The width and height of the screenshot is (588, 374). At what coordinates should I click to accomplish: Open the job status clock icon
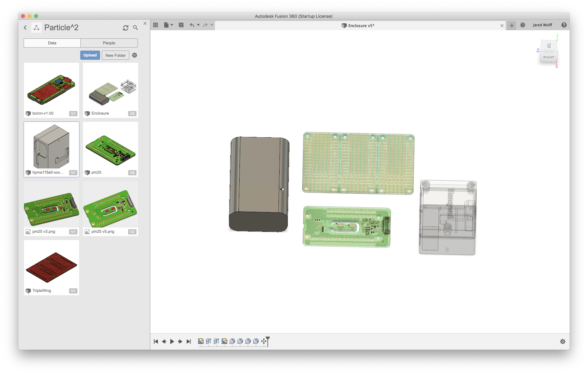point(523,25)
